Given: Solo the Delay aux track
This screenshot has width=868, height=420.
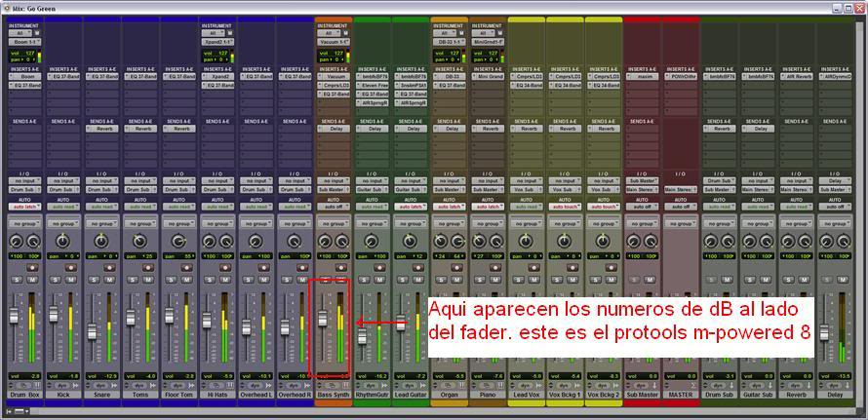Looking at the screenshot, I should click(827, 280).
